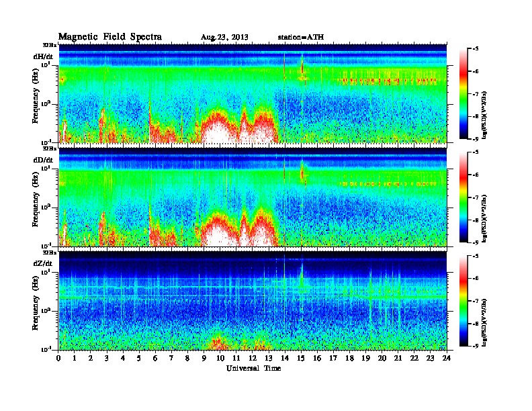The height and width of the screenshot is (411, 532).
Task: Click hour 1 on the time axis
Action: (x=75, y=358)
